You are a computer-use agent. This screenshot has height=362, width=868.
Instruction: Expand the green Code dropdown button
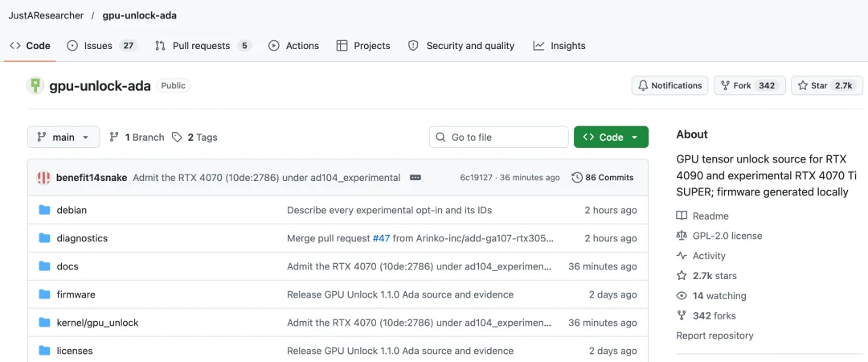[611, 137]
